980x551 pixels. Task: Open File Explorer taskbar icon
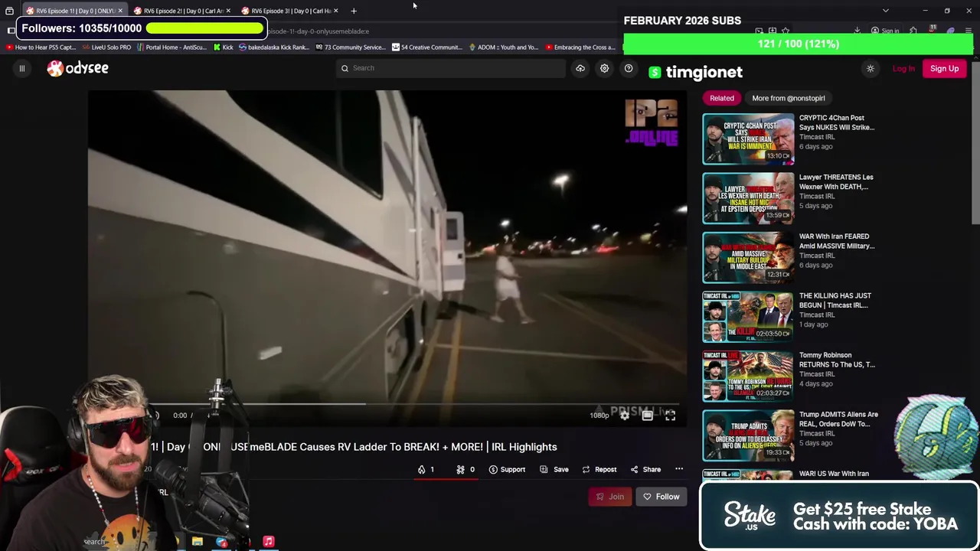coord(198,542)
